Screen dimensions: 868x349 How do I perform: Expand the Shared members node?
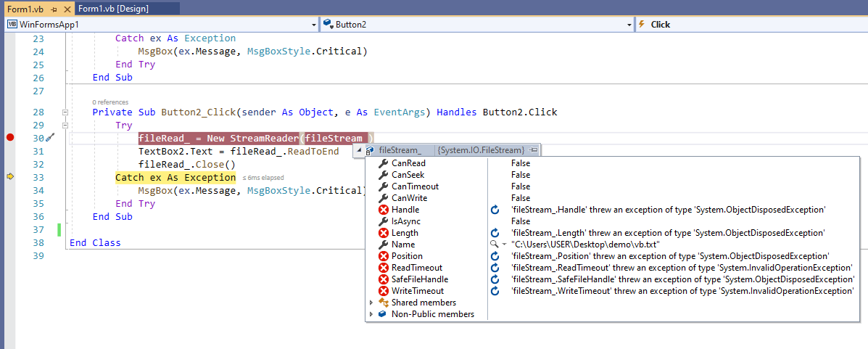[x=371, y=303]
